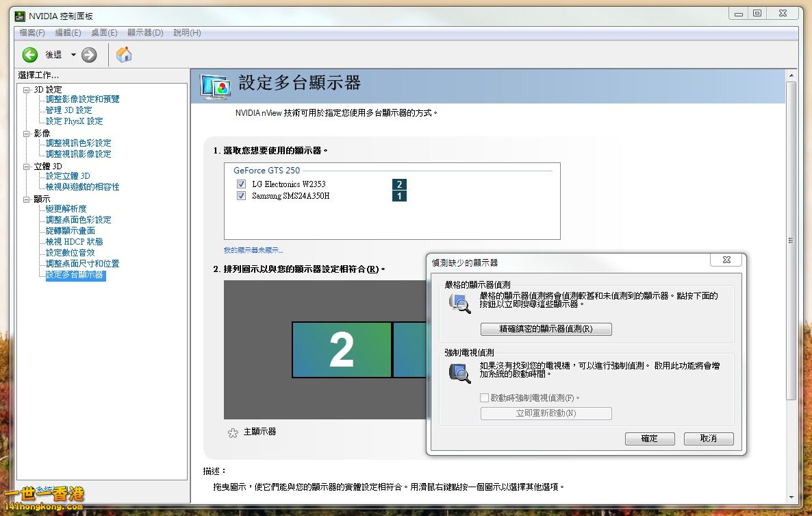Click the number 1 badge next to Samsung SMS24A350H
This screenshot has width=812, height=516.
coord(399,195)
